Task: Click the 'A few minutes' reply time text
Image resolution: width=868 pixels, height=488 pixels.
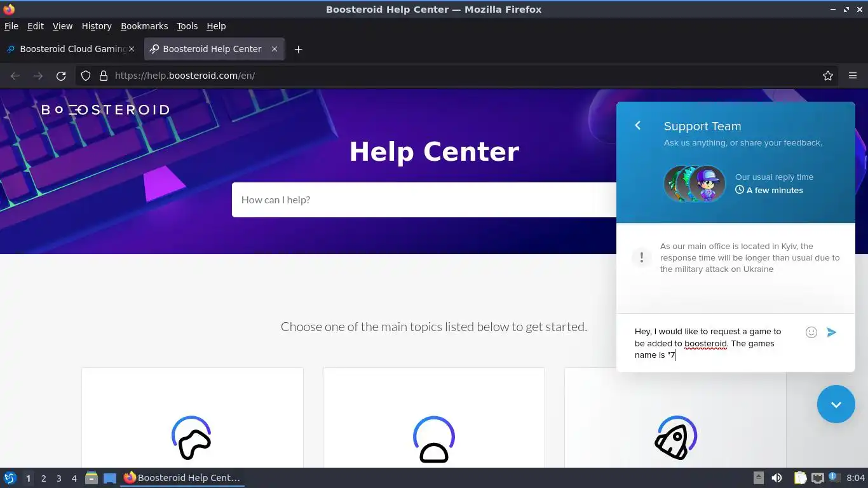Action: (x=775, y=190)
